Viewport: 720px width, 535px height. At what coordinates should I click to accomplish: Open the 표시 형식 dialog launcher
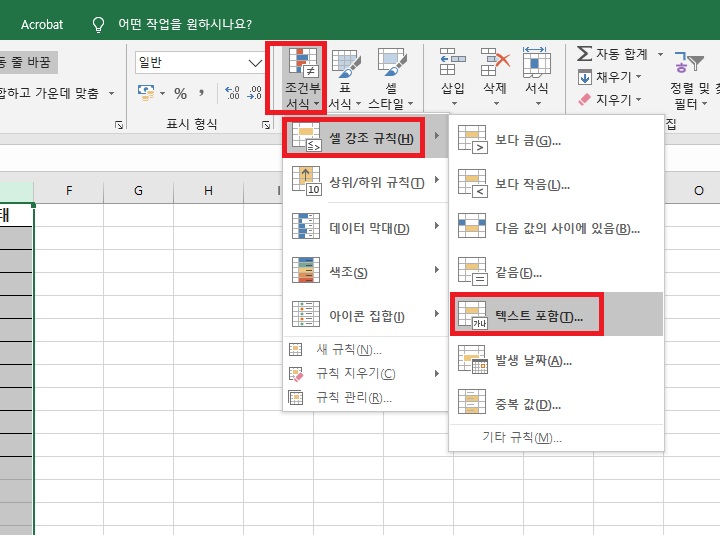point(266,124)
